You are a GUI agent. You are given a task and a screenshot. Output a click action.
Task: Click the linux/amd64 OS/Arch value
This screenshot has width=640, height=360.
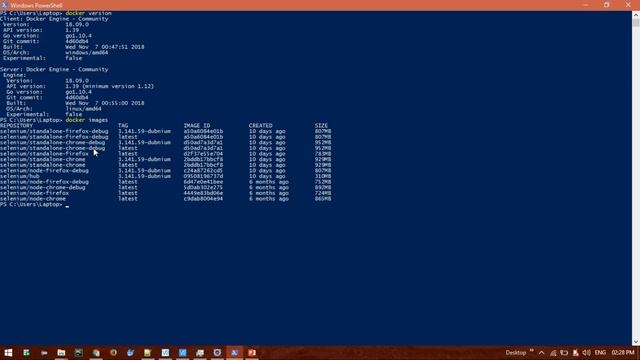(x=83, y=109)
